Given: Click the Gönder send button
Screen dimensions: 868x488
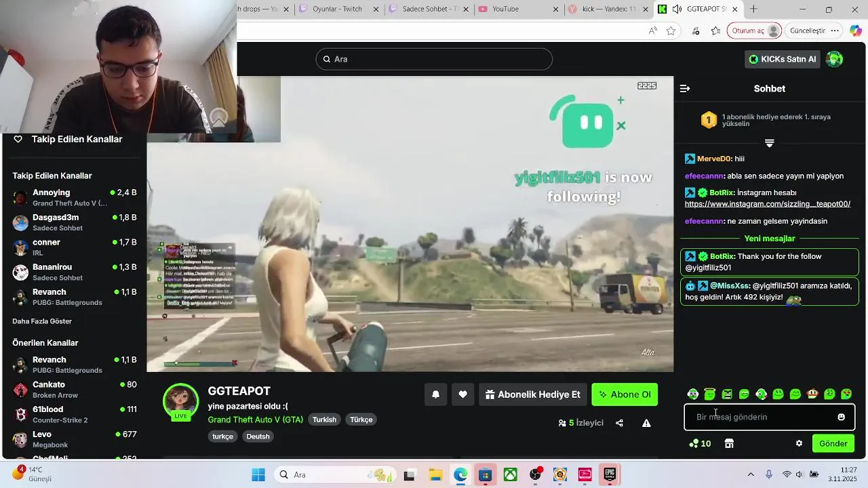Looking at the screenshot, I should click(833, 443).
